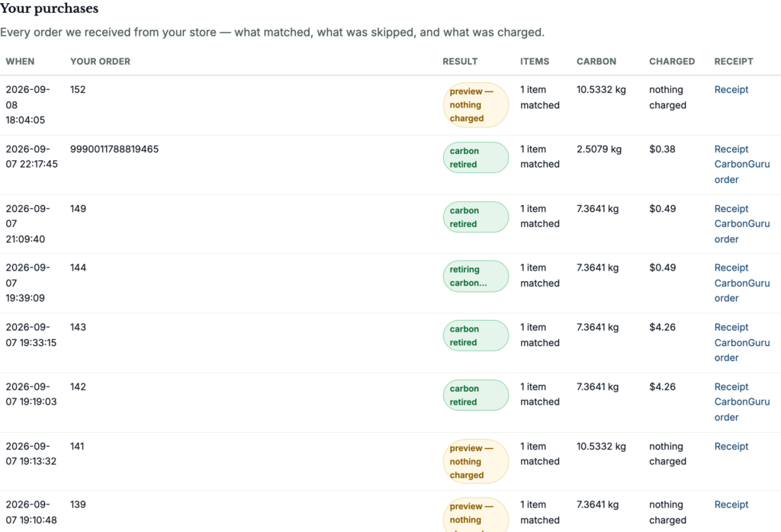This screenshot has height=532, width=781.
Task: Click the 'carbon retired' badge for order 143
Action: pos(476,335)
